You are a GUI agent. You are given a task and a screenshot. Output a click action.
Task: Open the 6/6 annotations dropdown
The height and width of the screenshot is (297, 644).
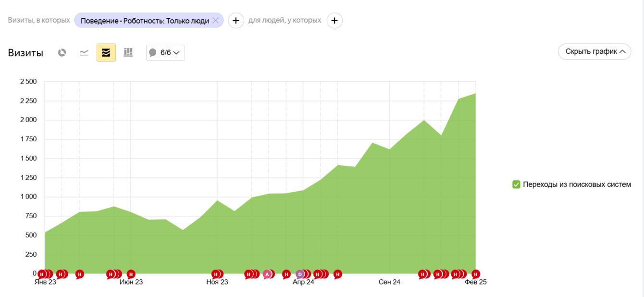[x=165, y=53]
